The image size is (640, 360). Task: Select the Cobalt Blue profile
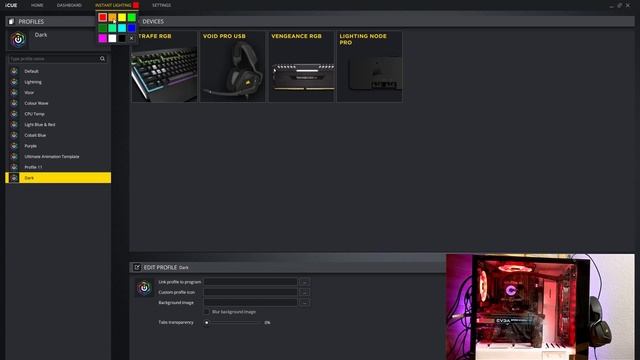(58, 135)
